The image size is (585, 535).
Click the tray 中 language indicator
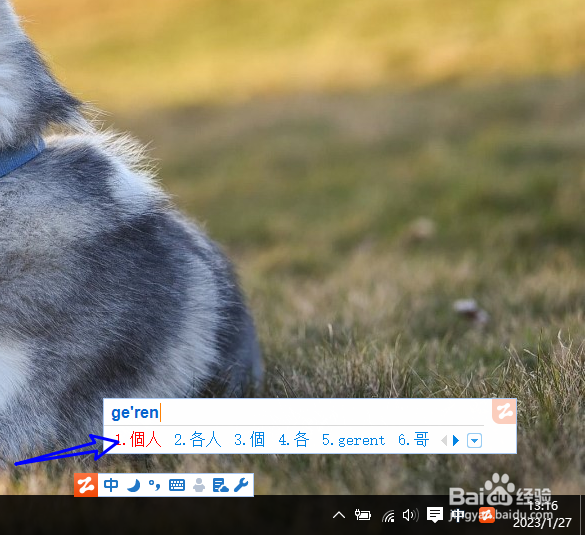pyautogui.click(x=458, y=515)
